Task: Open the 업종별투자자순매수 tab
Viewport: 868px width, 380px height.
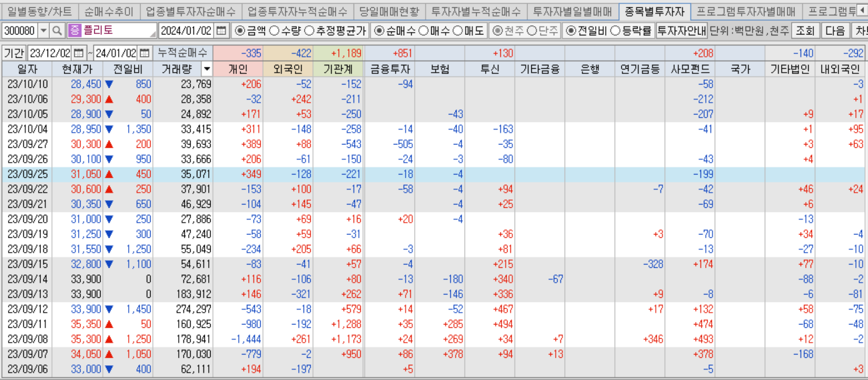Action: [190, 11]
